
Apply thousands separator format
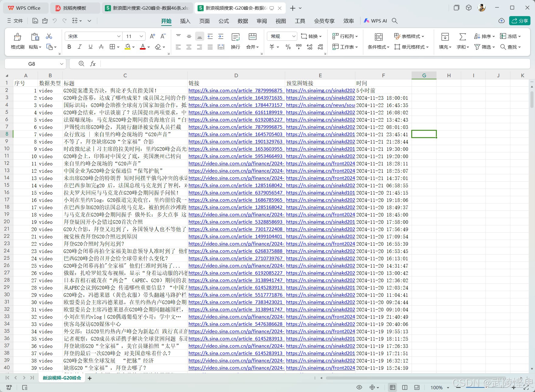[299, 47]
